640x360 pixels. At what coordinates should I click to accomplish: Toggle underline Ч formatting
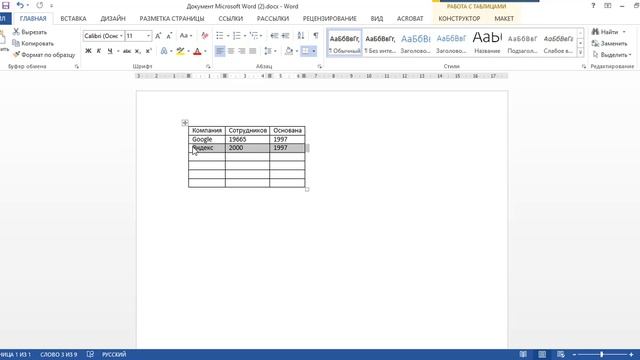click(x=110, y=51)
